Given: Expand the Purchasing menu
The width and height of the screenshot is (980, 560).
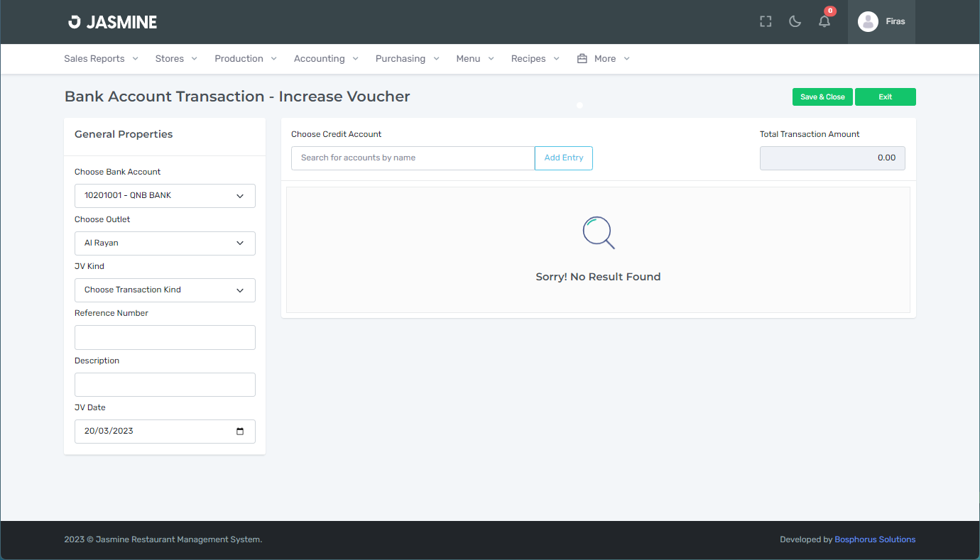Looking at the screenshot, I should [x=408, y=59].
